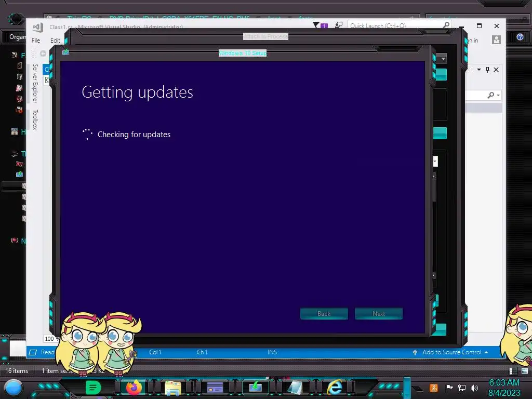Open the notepad-style taskbar icon
This screenshot has height=399, width=532.
coord(295,388)
